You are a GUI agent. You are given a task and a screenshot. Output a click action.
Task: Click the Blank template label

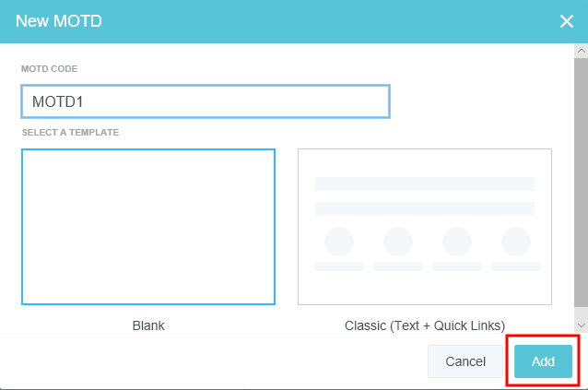click(x=148, y=325)
